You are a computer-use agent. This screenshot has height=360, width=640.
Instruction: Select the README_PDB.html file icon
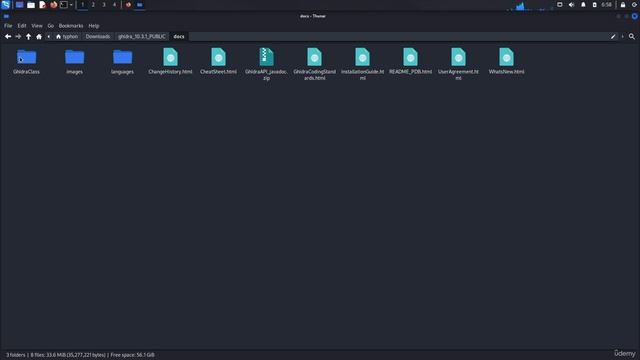pos(410,57)
